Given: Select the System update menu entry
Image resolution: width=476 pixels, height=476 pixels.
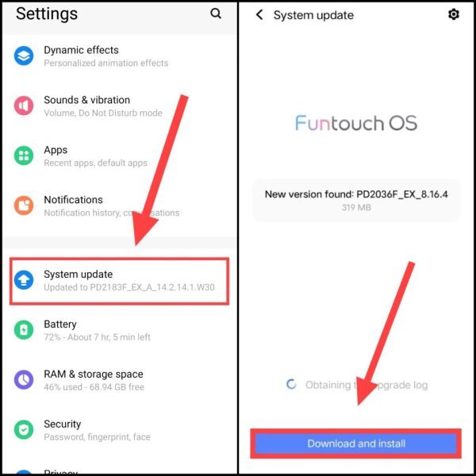Looking at the screenshot, I should tap(119, 281).
